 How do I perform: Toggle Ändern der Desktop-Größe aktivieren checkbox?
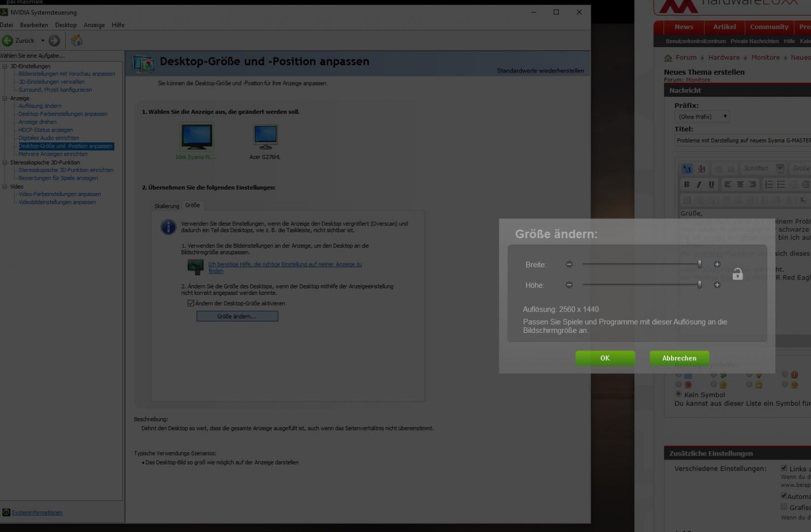[x=191, y=303]
